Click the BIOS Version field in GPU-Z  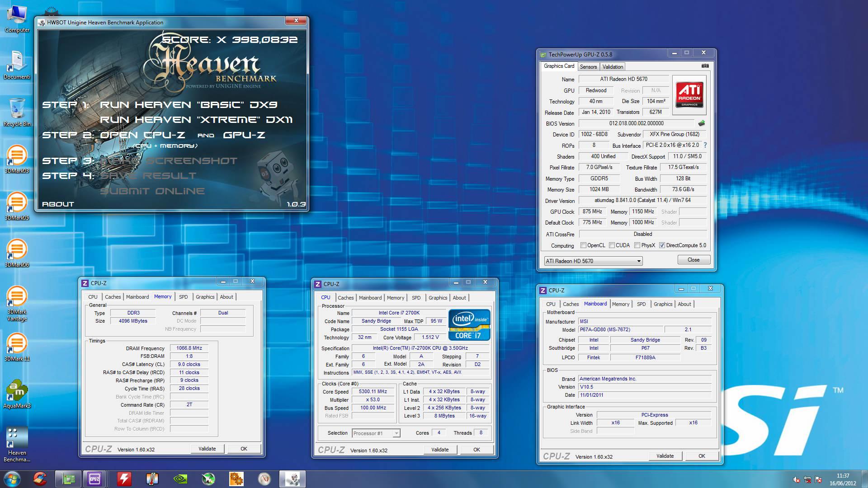(x=636, y=123)
